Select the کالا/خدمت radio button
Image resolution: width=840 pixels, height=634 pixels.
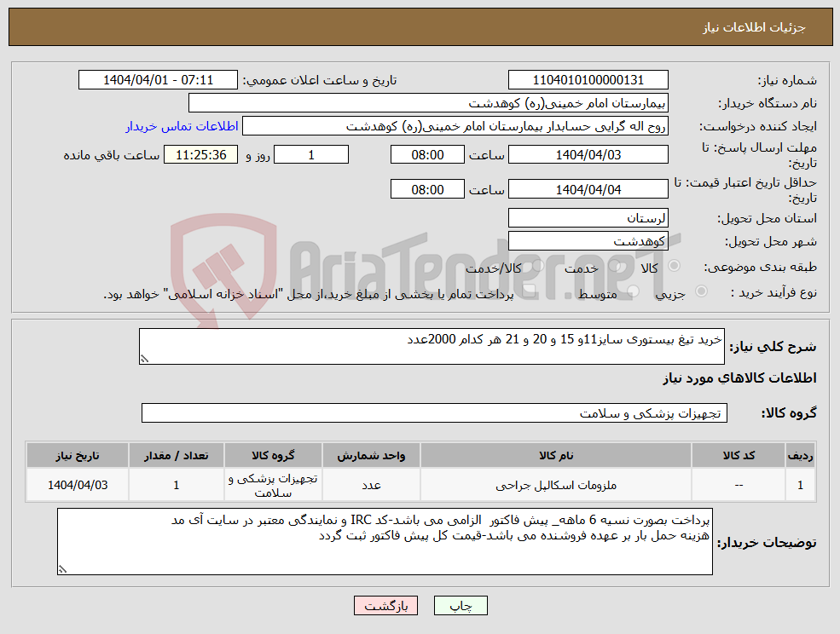click(538, 266)
